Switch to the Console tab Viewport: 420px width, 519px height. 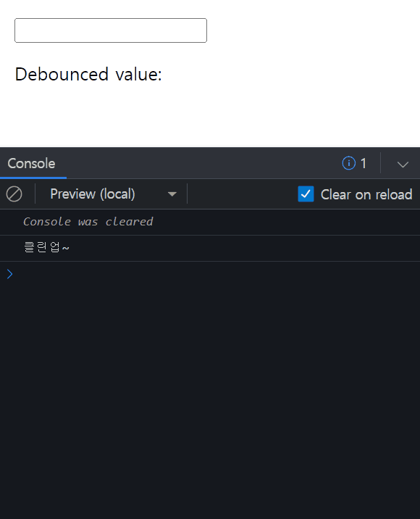coord(31,163)
